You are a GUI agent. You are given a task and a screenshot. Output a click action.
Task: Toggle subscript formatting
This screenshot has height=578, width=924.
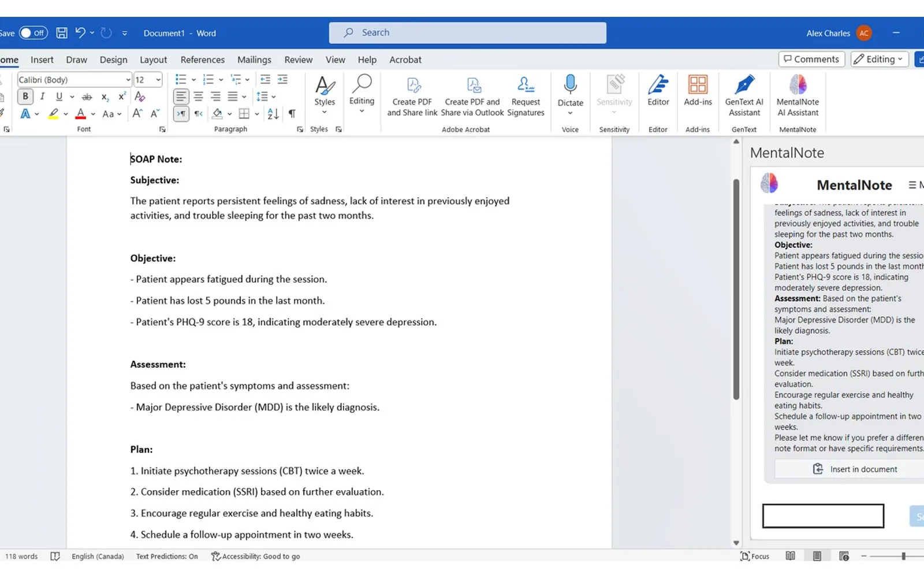coord(105,97)
